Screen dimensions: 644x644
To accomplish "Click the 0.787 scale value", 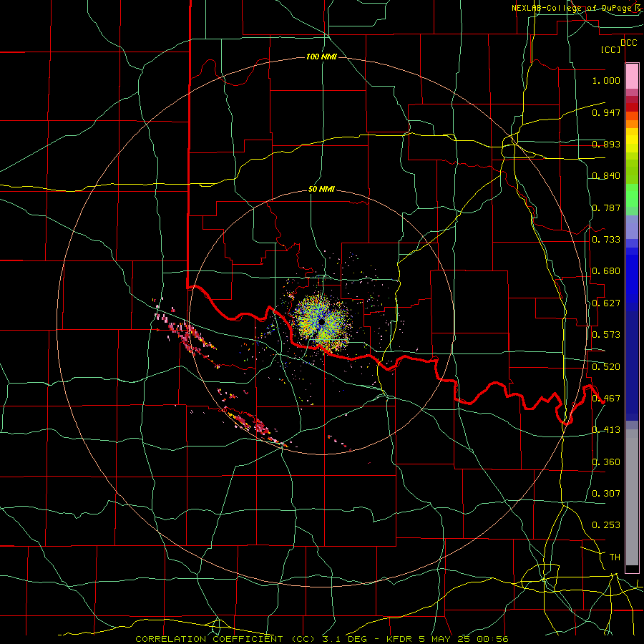I will [x=606, y=208].
